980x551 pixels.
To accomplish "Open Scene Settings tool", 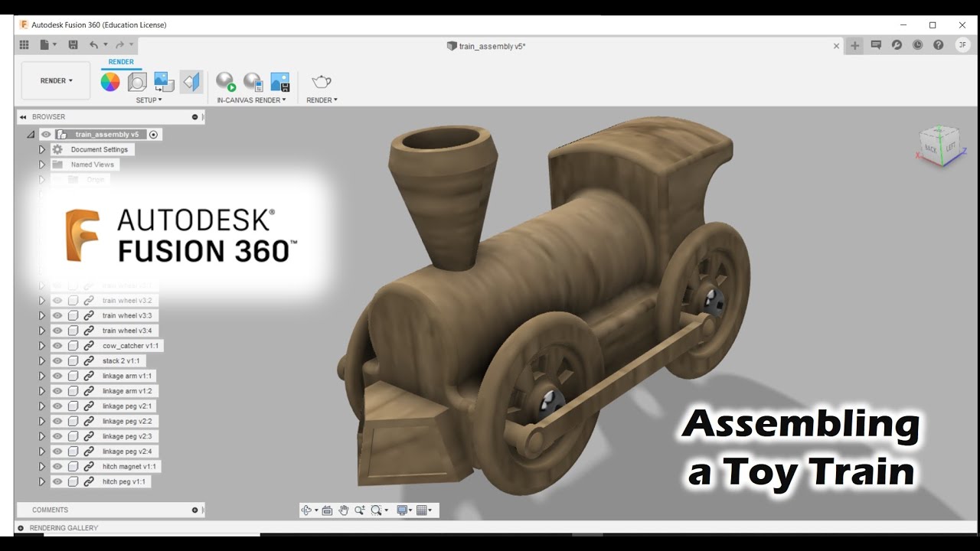I will tap(137, 82).
